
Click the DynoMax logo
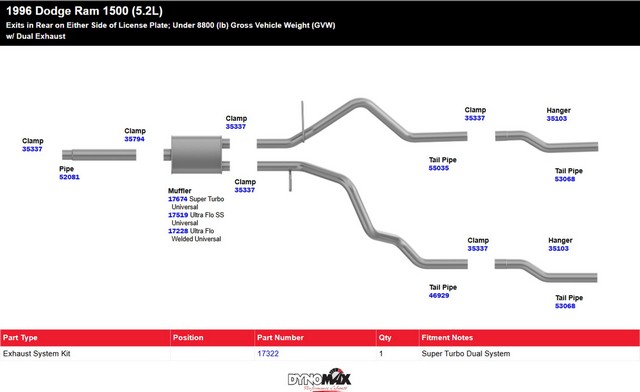[x=320, y=380]
